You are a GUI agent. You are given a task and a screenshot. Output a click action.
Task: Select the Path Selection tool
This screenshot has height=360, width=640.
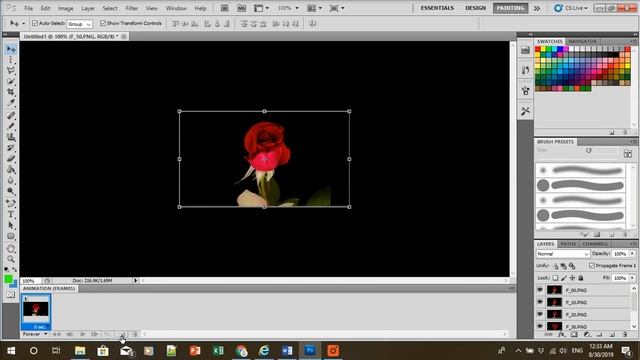coord(11,225)
